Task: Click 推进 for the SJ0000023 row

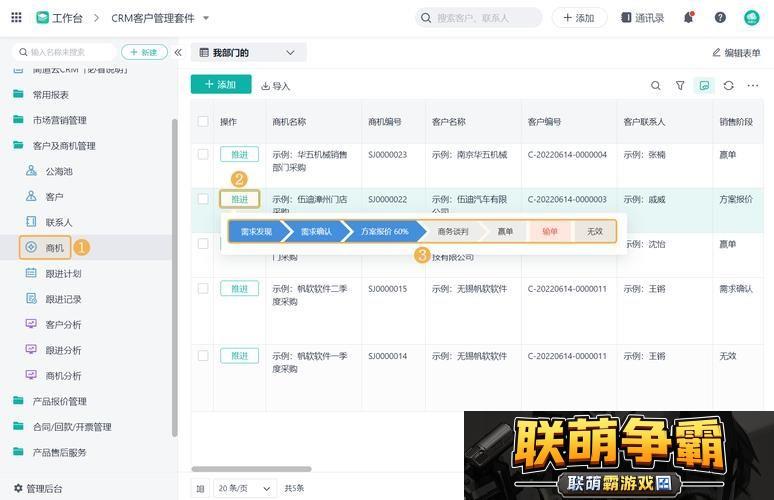Action: [239, 154]
